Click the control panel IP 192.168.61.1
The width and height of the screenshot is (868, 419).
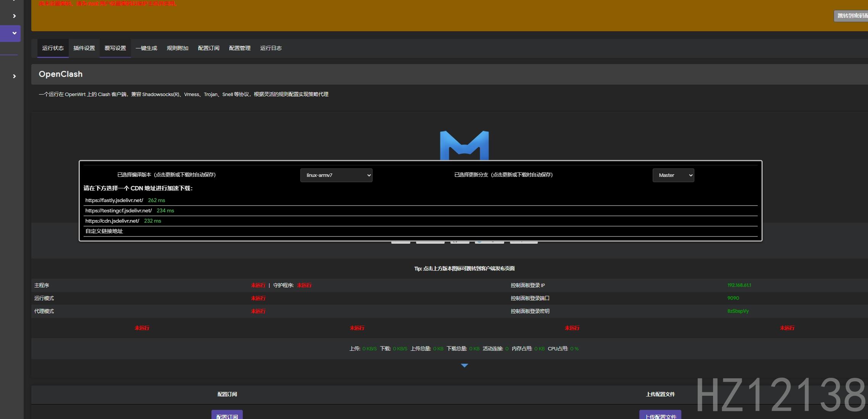tap(739, 285)
